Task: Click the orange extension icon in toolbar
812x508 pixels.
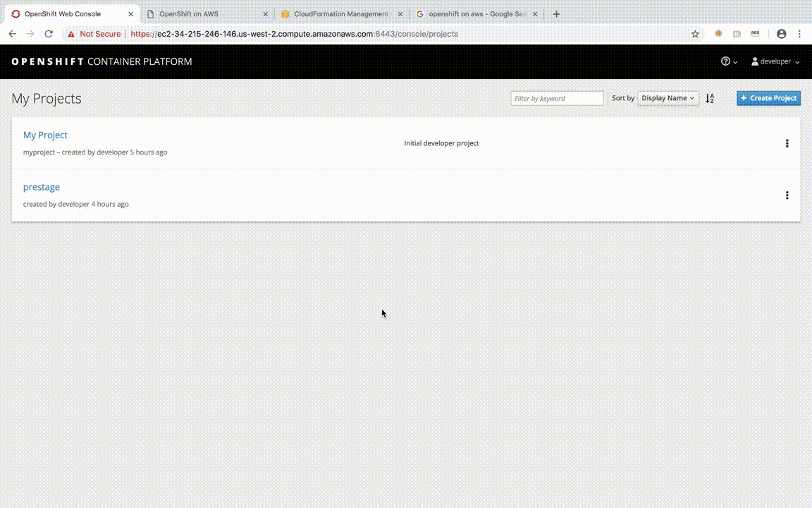Action: (718, 34)
